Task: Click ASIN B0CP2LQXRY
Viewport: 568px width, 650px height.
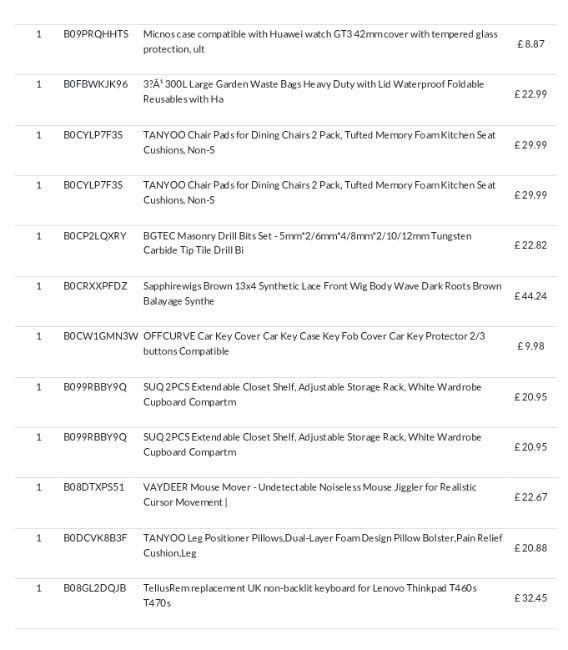Action: point(95,236)
